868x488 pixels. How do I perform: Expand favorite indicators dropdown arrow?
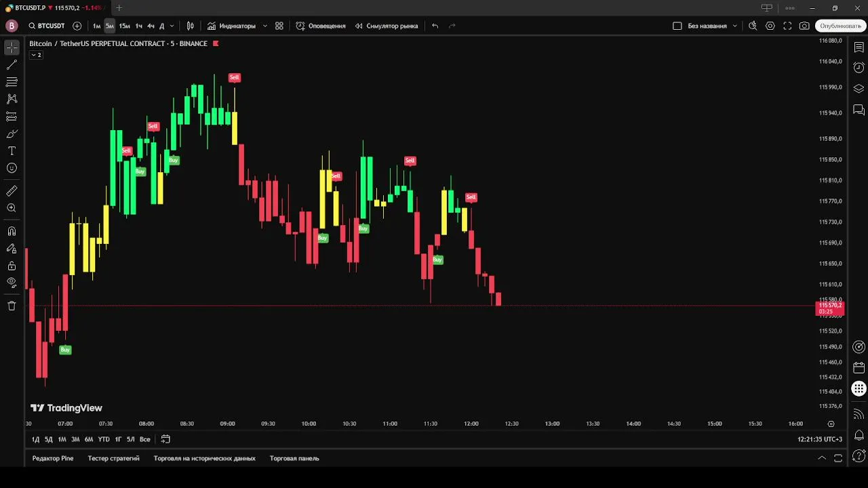point(264,26)
